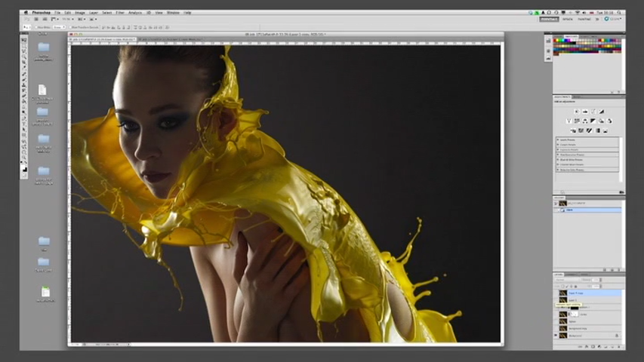Expand Selective Color Presets
Viewport: 644px width, 362px height.
pyautogui.click(x=558, y=170)
